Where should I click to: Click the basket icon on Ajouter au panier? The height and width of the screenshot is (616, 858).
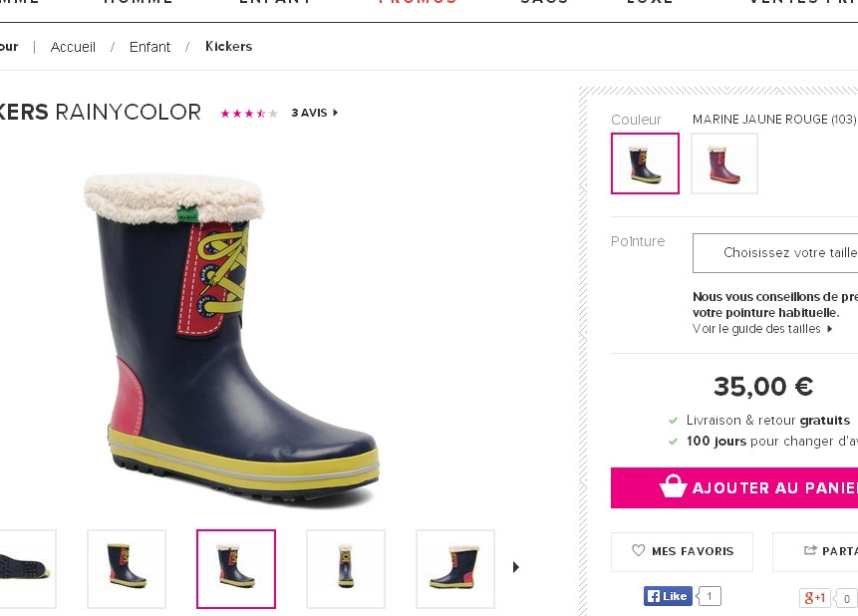(x=674, y=486)
